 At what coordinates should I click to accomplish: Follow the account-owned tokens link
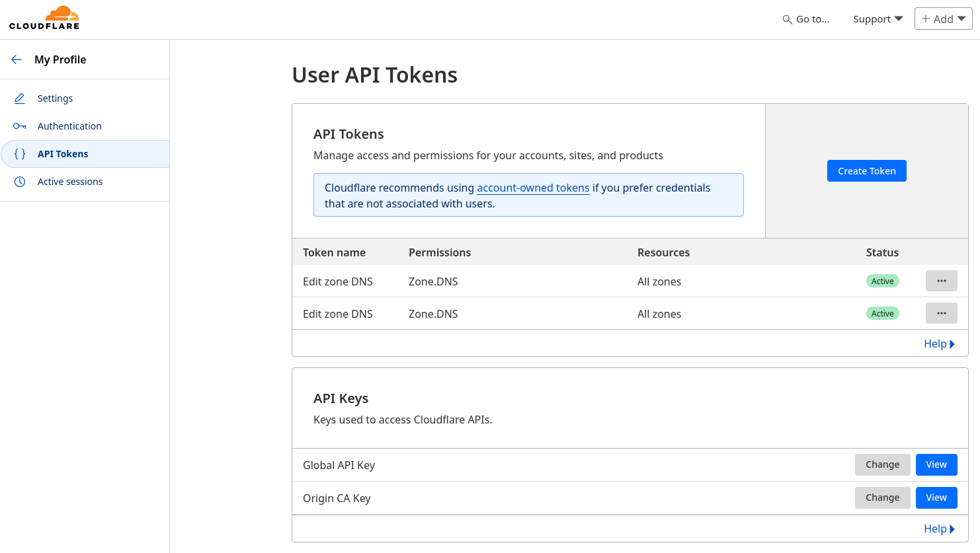[x=533, y=188]
